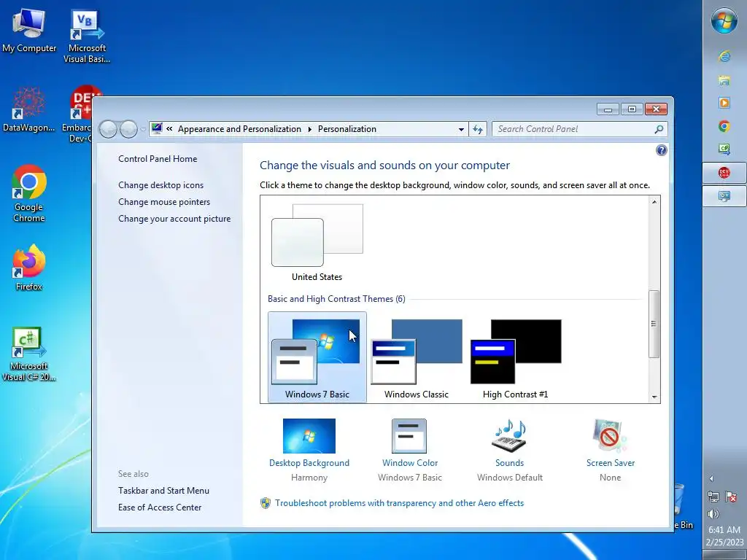Click theme list scroll down arrow
The image size is (747, 560).
654,397
